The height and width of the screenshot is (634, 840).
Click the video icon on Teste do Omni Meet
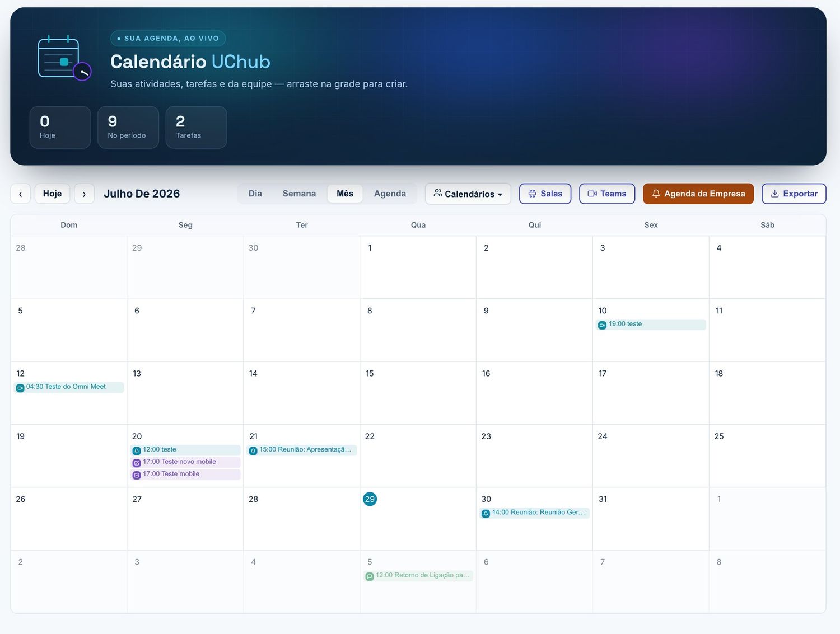20,388
